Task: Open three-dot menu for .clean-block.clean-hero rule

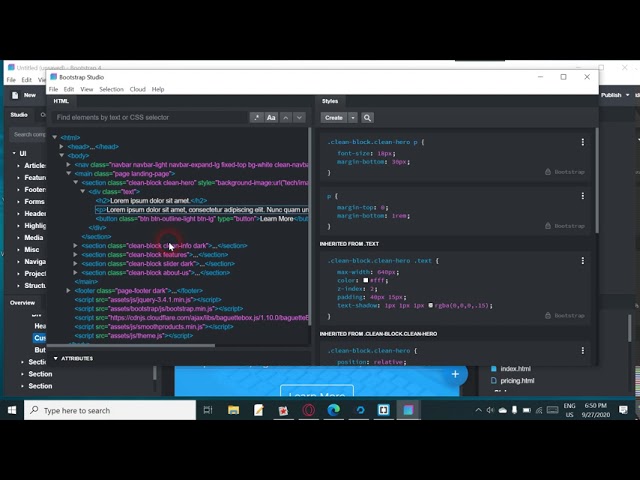Action: point(582,351)
